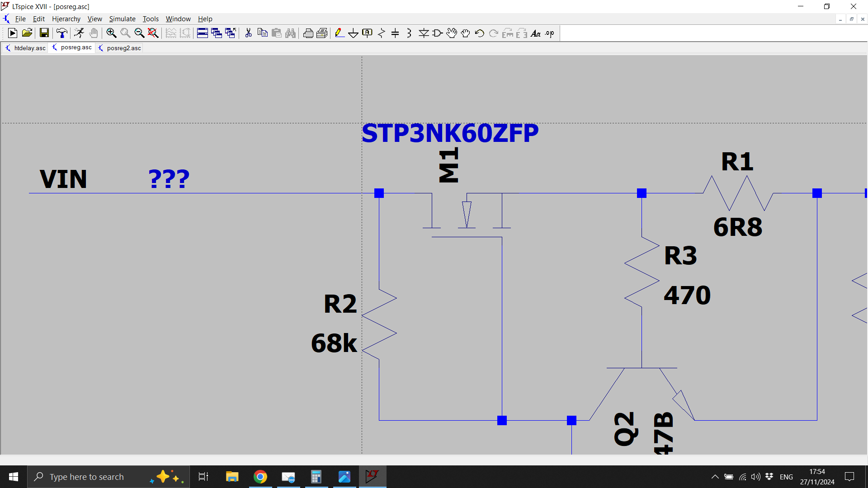Image resolution: width=868 pixels, height=488 pixels.
Task: Select the Draw Wire pencil tool
Action: coord(340,33)
